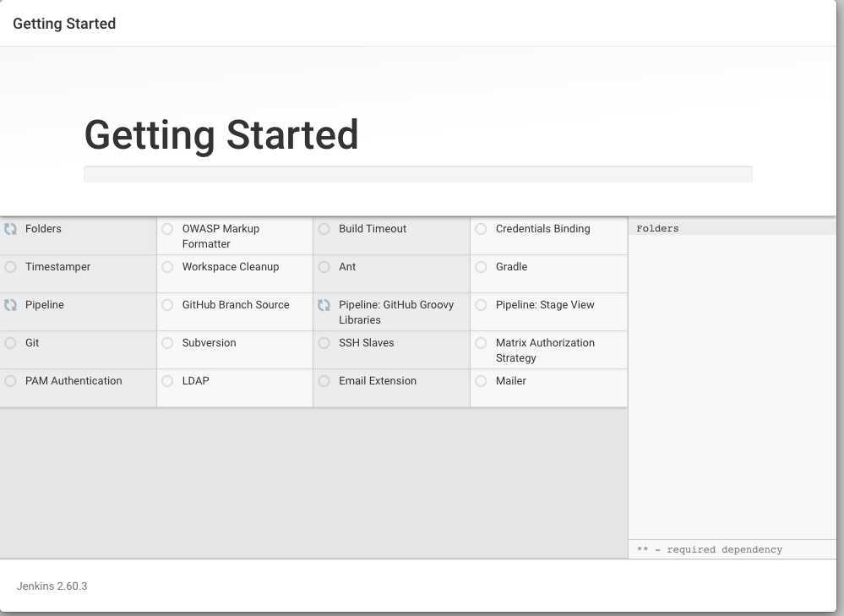This screenshot has width=844, height=616.
Task: Click the pending circle beside Git
Action: pyautogui.click(x=10, y=343)
